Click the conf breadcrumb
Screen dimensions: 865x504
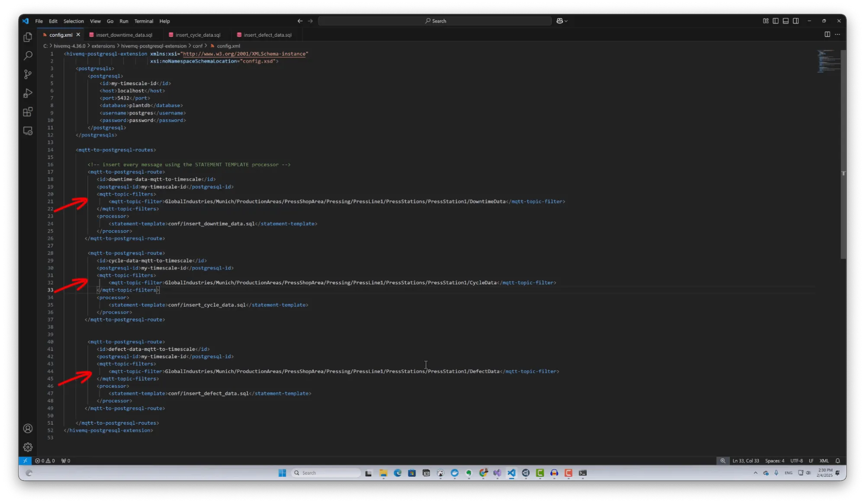pos(197,46)
